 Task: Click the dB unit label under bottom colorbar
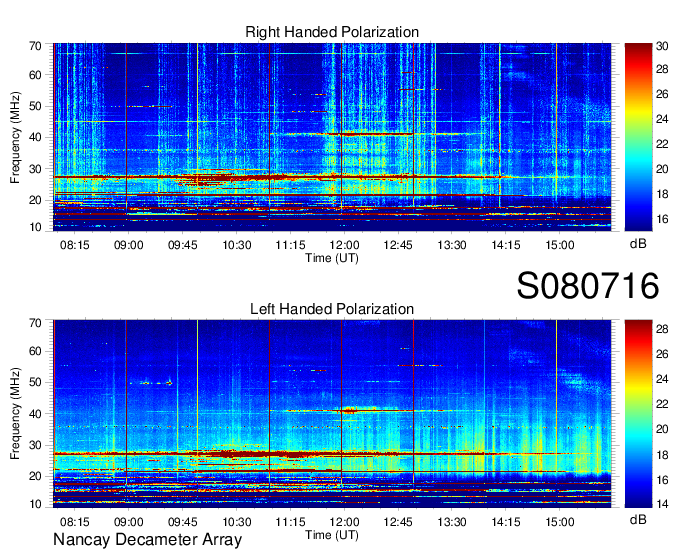tap(638, 519)
